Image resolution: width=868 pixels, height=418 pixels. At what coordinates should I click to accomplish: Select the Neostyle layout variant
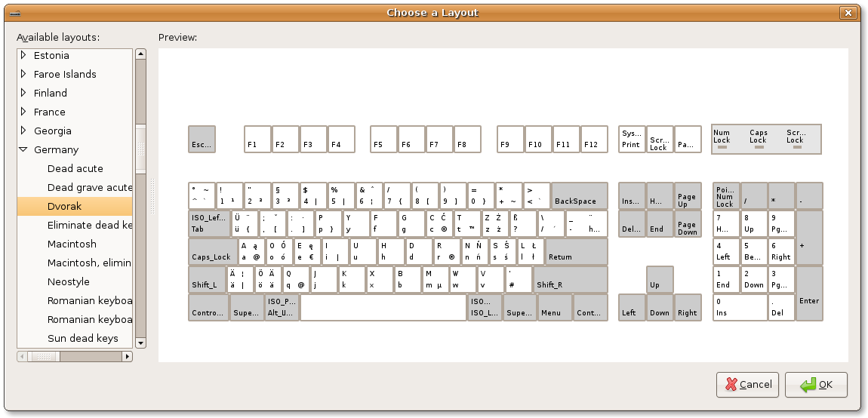tap(68, 281)
